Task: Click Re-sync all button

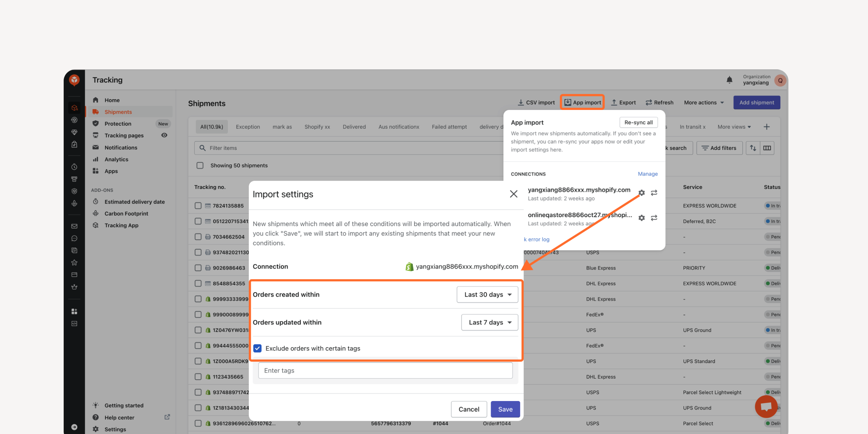Action: (x=638, y=122)
